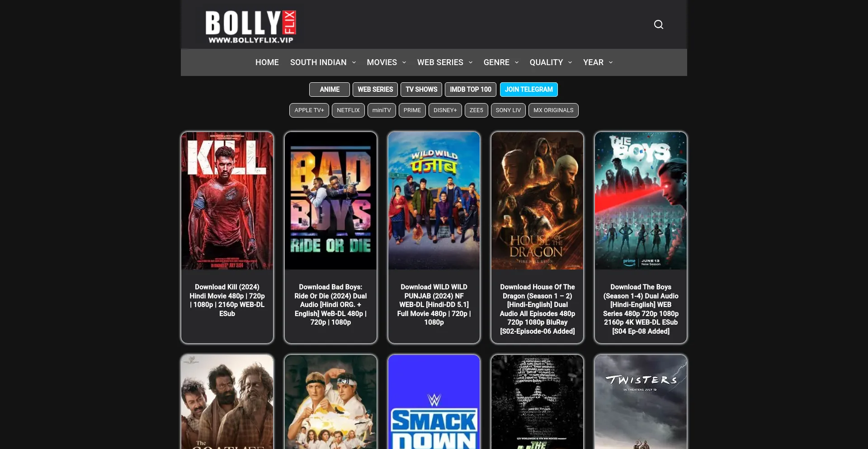
Task: Go to the HOME menu item
Action: (267, 62)
